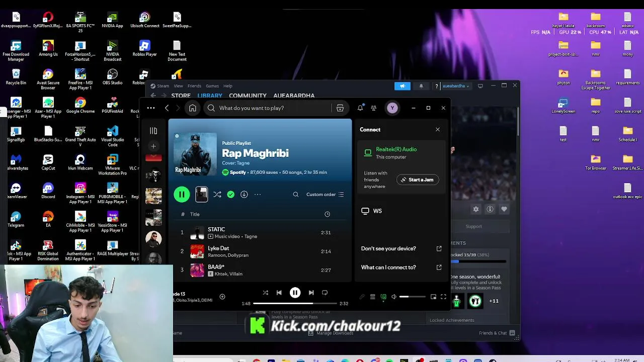Open the Spotify three-dot app menu
Viewport: 644px width, 362px height.
click(x=151, y=108)
